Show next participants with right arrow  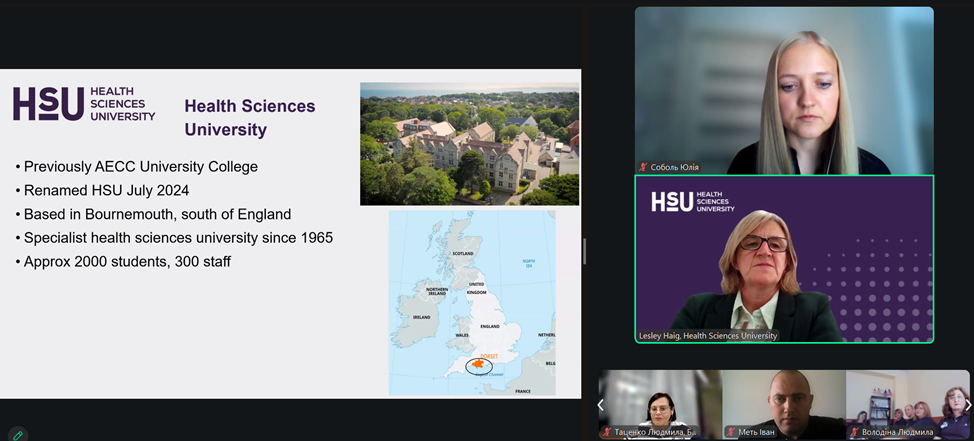pyautogui.click(x=967, y=405)
